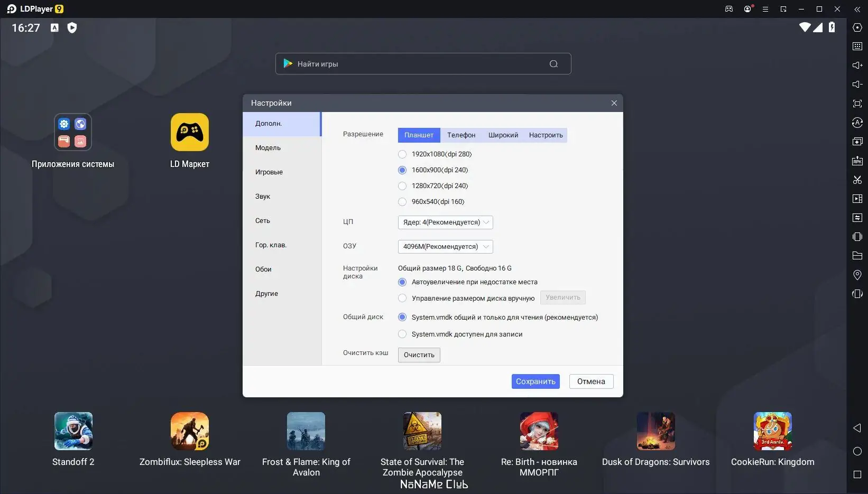Viewport: 868px width, 494px height.
Task: Open the Игровые settings section
Action: click(x=282, y=172)
